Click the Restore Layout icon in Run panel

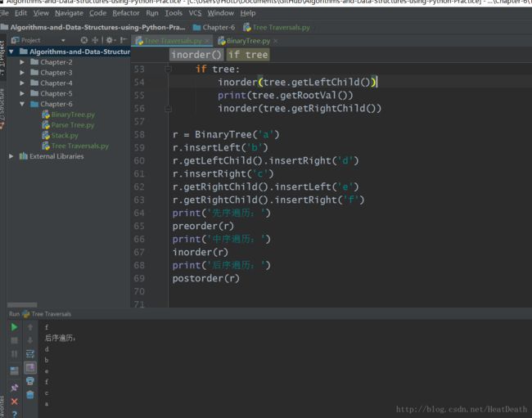pos(14,371)
